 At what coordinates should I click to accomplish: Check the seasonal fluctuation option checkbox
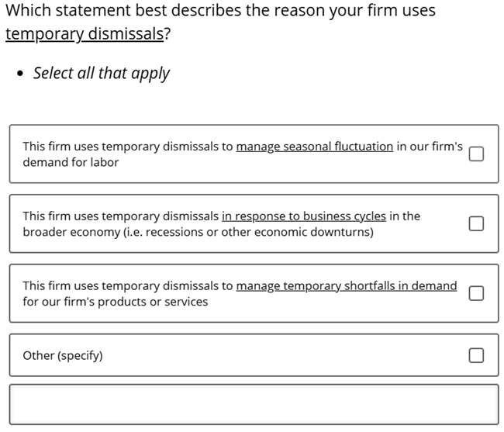click(x=476, y=154)
